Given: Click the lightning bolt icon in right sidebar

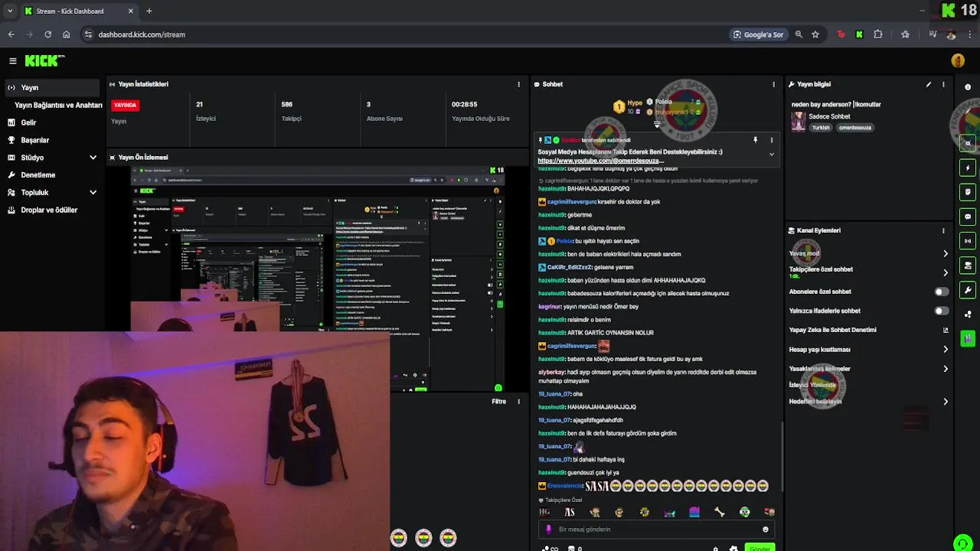Looking at the screenshot, I should (968, 168).
